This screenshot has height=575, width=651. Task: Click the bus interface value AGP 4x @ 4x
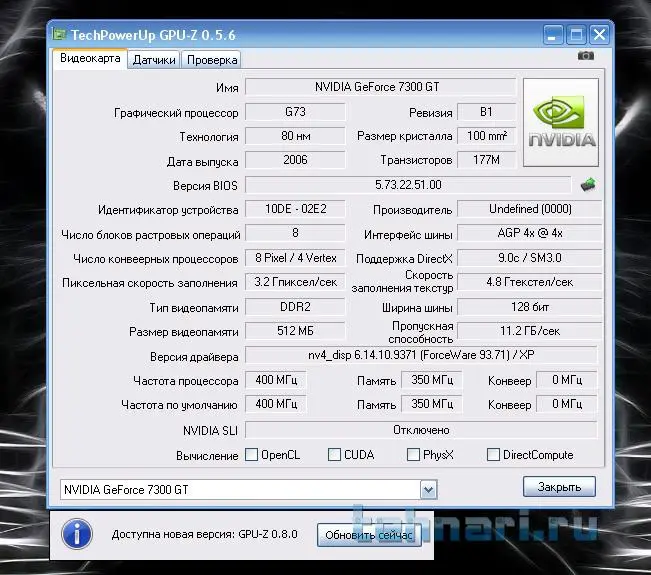pos(530,233)
